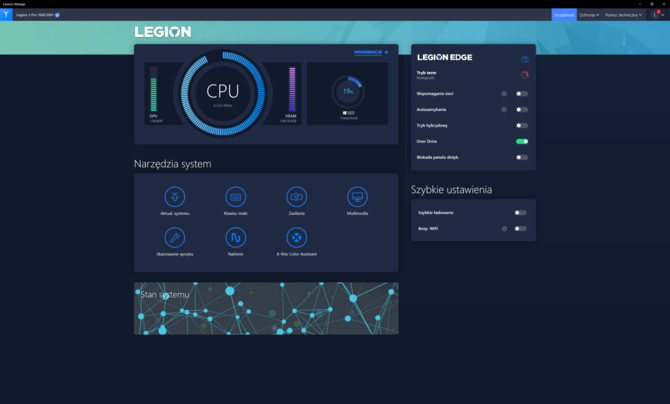Click the Lenovo Vantage home logo icon
Image resolution: width=670 pixels, height=404 pixels.
click(6, 15)
